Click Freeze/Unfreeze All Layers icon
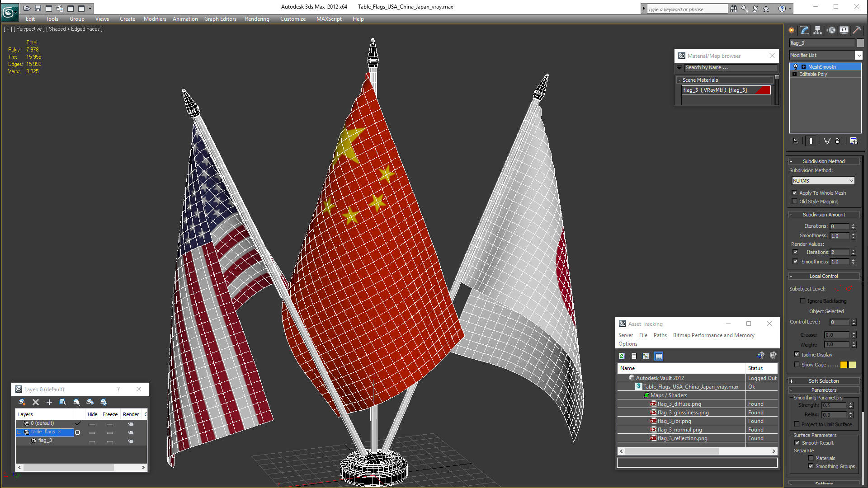Screen dimensions: 868x488 104,402
